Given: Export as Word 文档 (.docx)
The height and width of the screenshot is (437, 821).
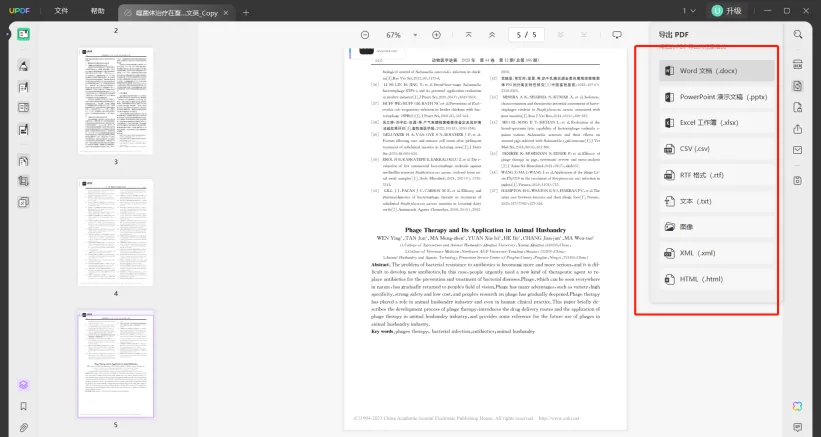Looking at the screenshot, I should [x=717, y=71].
